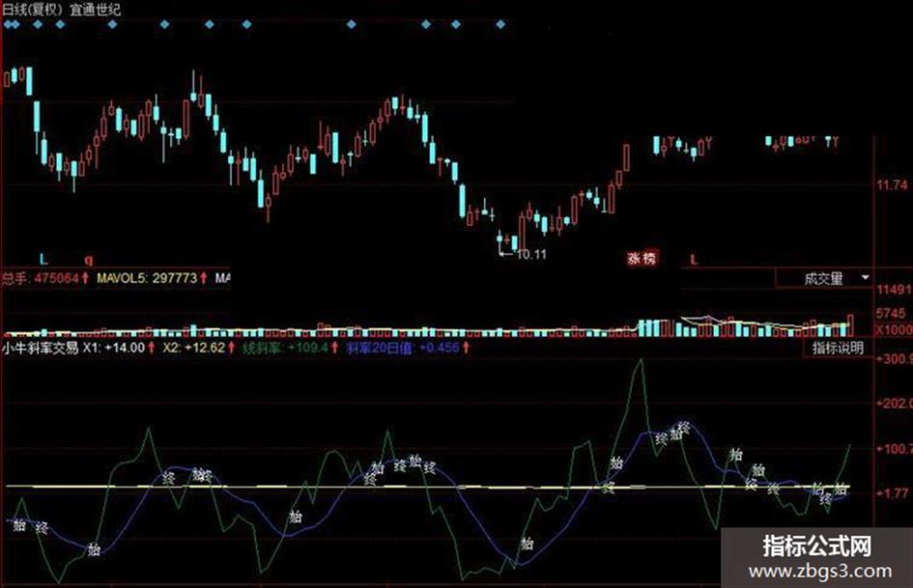Click the 日线(复权) period label
The width and height of the screenshot is (913, 588).
[x=33, y=10]
